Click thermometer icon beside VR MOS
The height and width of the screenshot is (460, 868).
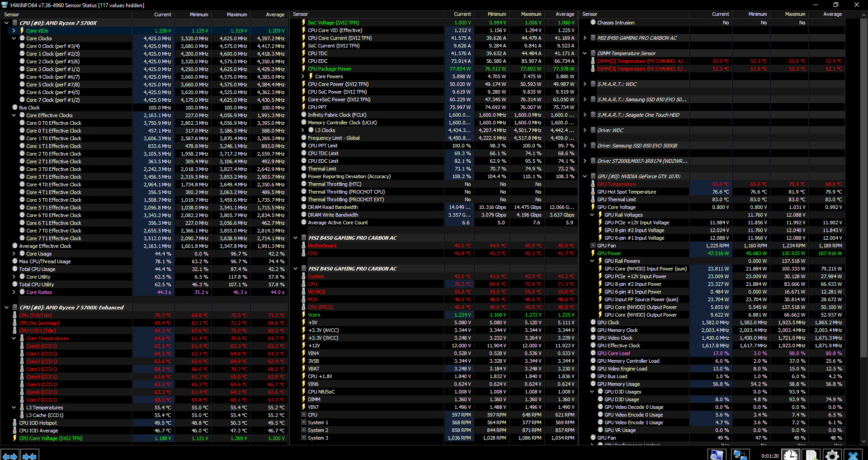304,292
